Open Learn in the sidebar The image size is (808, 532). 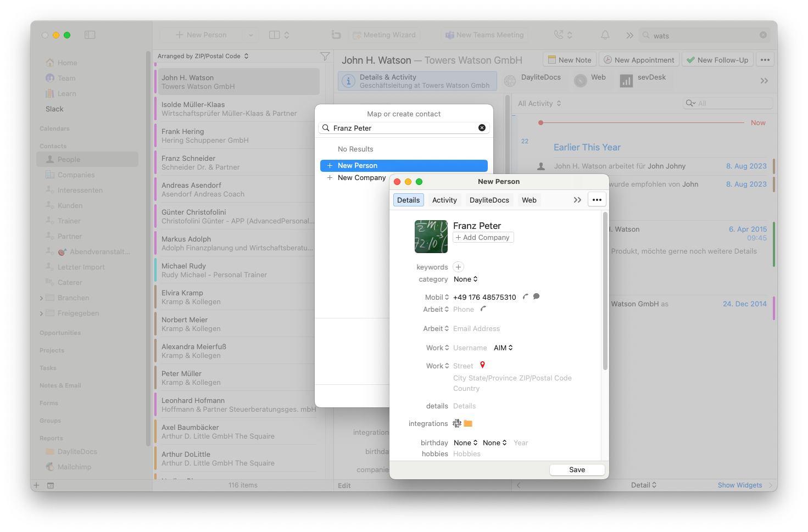pyautogui.click(x=60, y=94)
